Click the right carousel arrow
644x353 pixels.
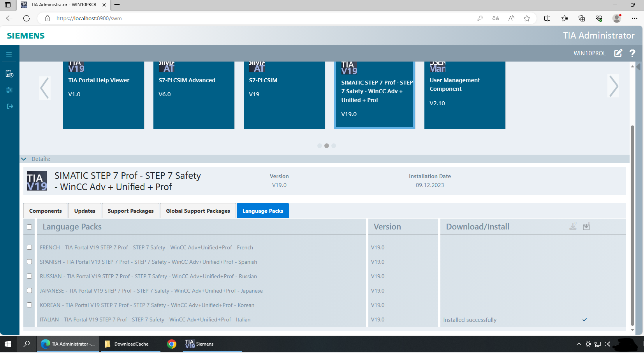click(x=613, y=86)
